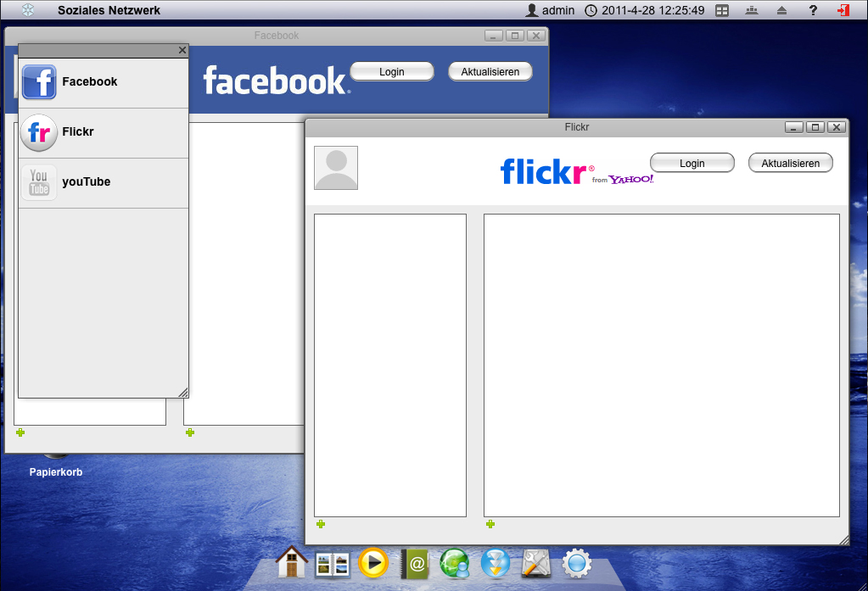The height and width of the screenshot is (591, 868).
Task: Click the Soziales Netzwerk title in the top bar
Action: pos(109,10)
